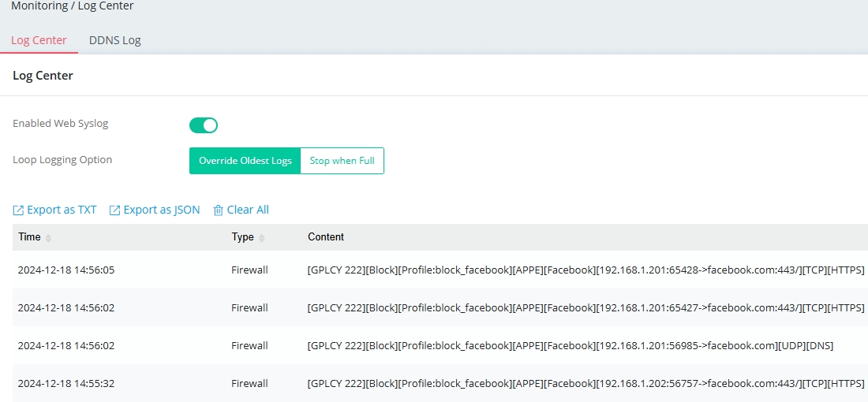868x402 pixels.
Task: Select the 14:55:32 log entry from 192.168.1.202
Action: click(440, 383)
